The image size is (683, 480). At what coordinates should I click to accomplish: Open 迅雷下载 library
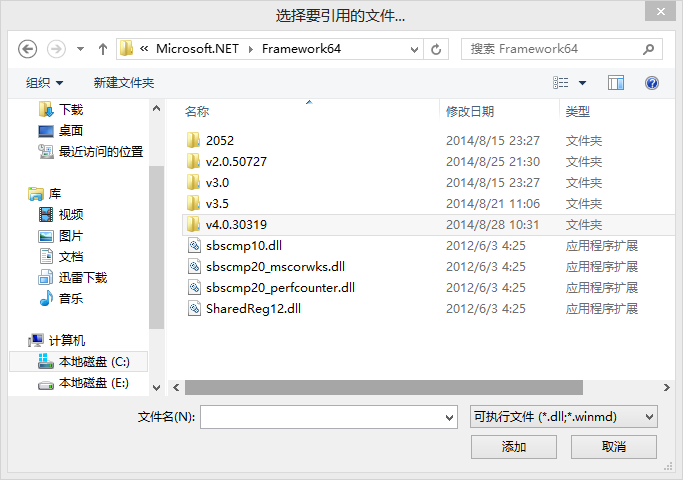[x=82, y=277]
